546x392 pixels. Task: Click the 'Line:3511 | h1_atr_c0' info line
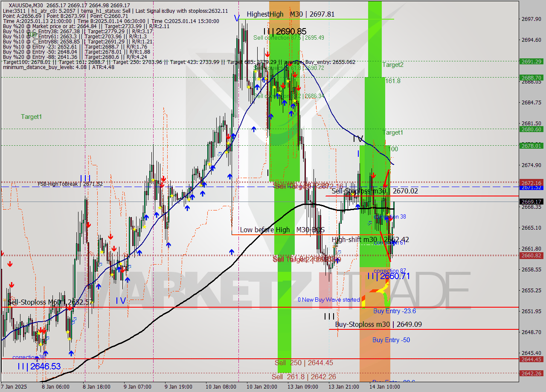(x=115, y=11)
